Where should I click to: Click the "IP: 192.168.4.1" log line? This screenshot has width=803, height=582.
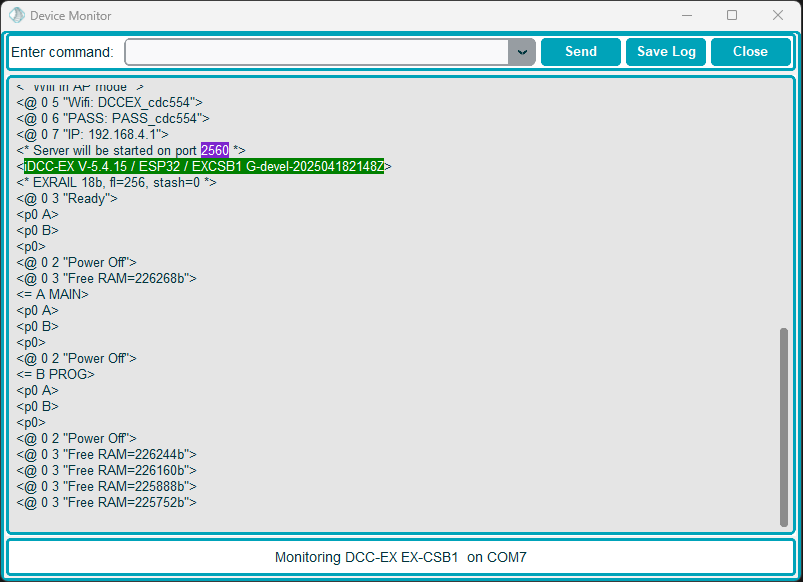pos(92,134)
